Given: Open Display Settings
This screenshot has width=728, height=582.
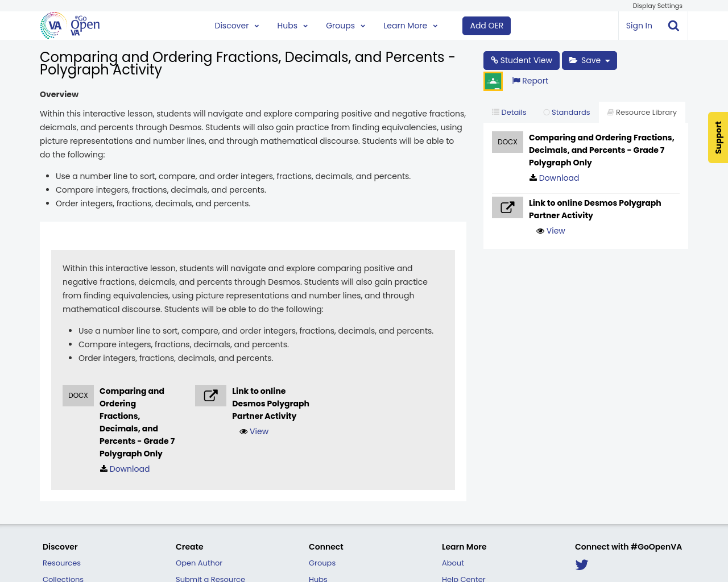Looking at the screenshot, I should tap(657, 6).
